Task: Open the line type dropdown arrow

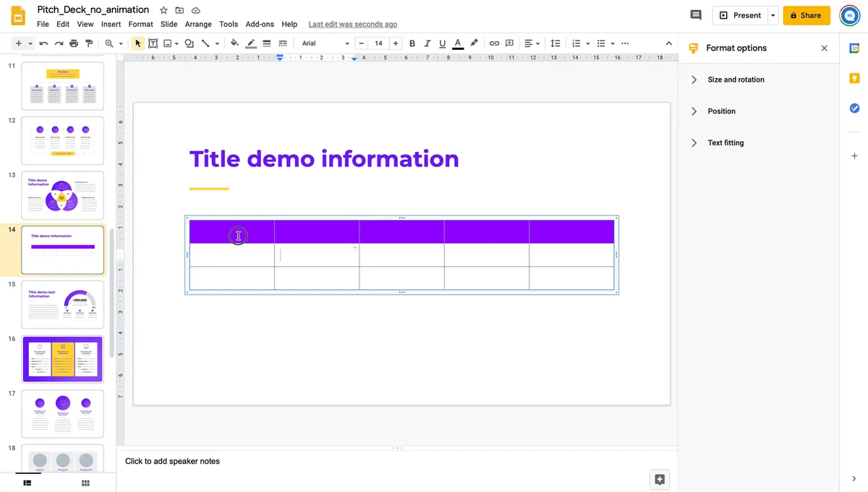Action: coord(217,43)
